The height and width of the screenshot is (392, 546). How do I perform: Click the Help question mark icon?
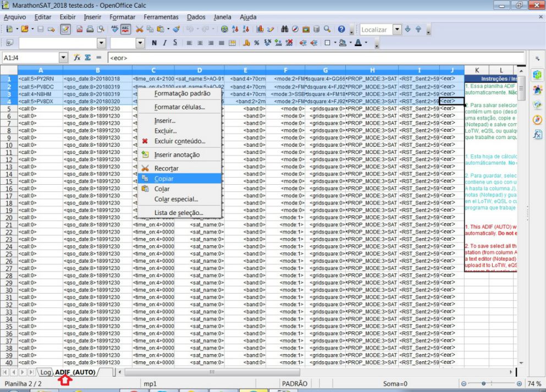pos(341,30)
